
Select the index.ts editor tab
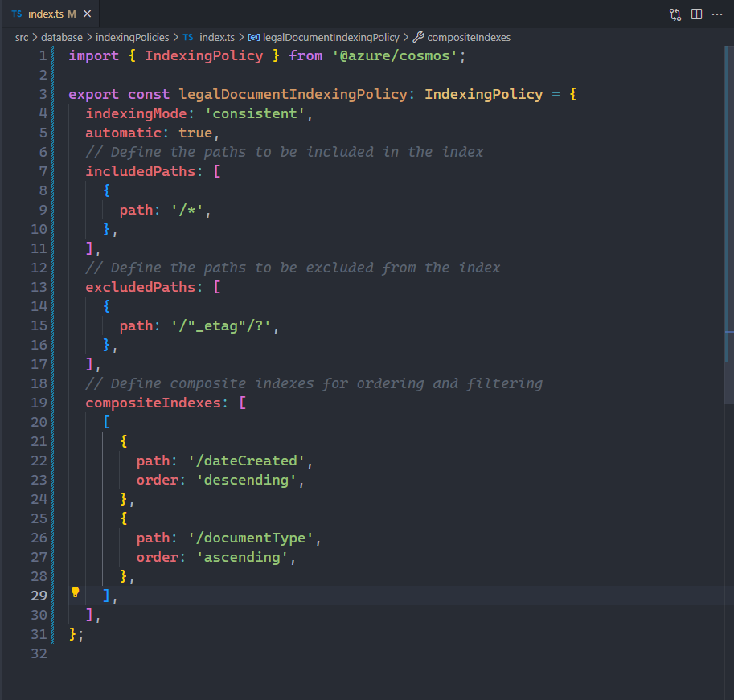pos(51,14)
